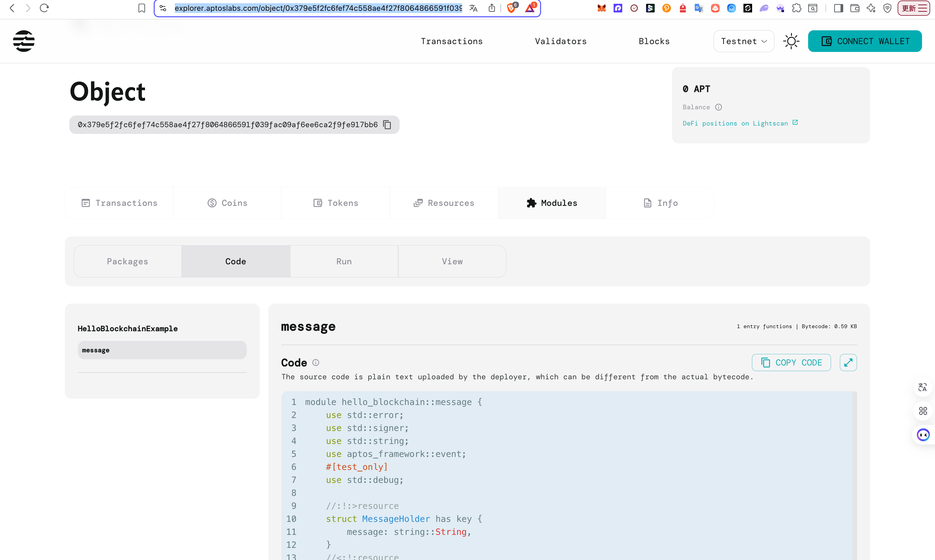Click the CONNECT WALLET button

[864, 41]
